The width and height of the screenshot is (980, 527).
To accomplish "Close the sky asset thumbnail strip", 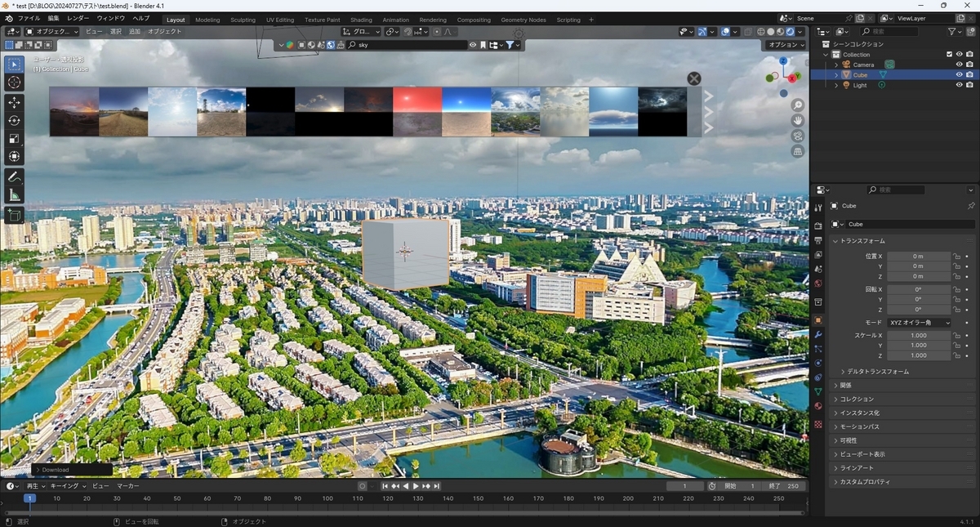I will (694, 78).
